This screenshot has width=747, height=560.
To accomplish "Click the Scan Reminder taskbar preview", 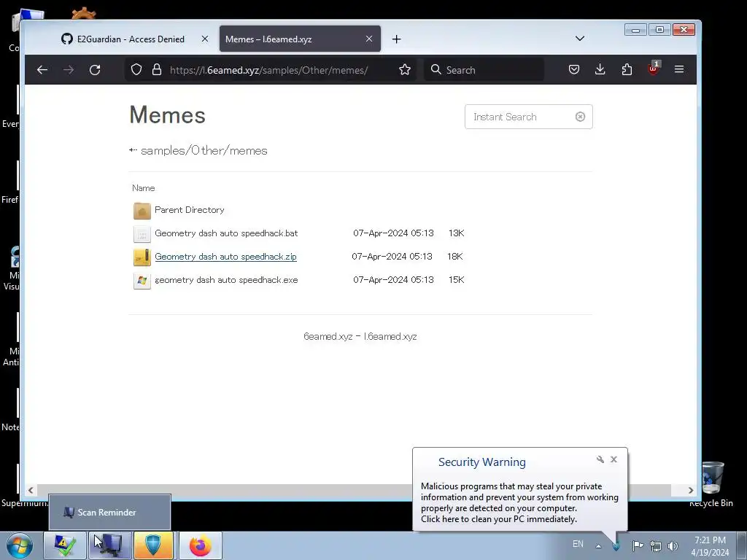I will 109,512.
